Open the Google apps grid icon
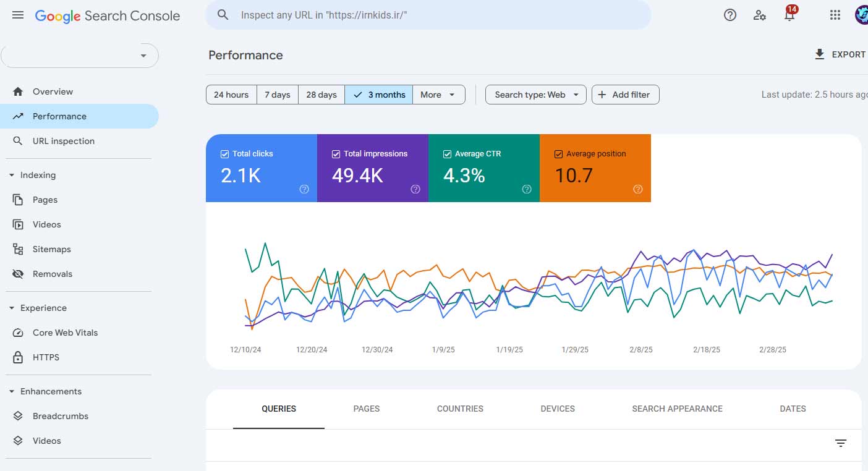 point(835,15)
